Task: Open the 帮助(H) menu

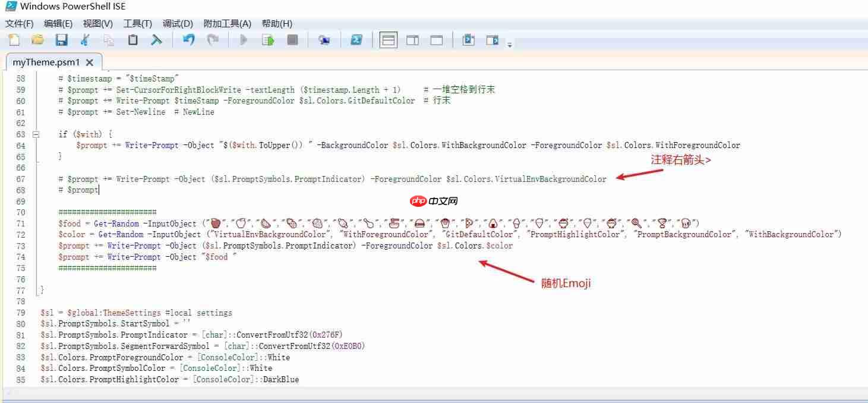Action: (x=277, y=24)
